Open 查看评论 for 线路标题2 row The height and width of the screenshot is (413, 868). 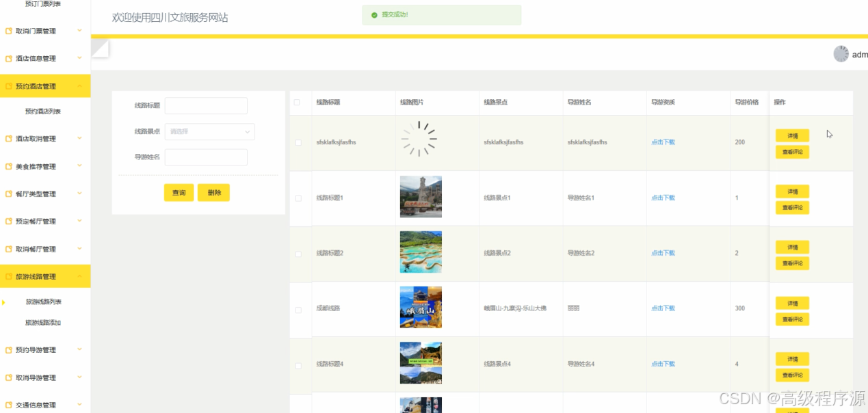click(793, 264)
